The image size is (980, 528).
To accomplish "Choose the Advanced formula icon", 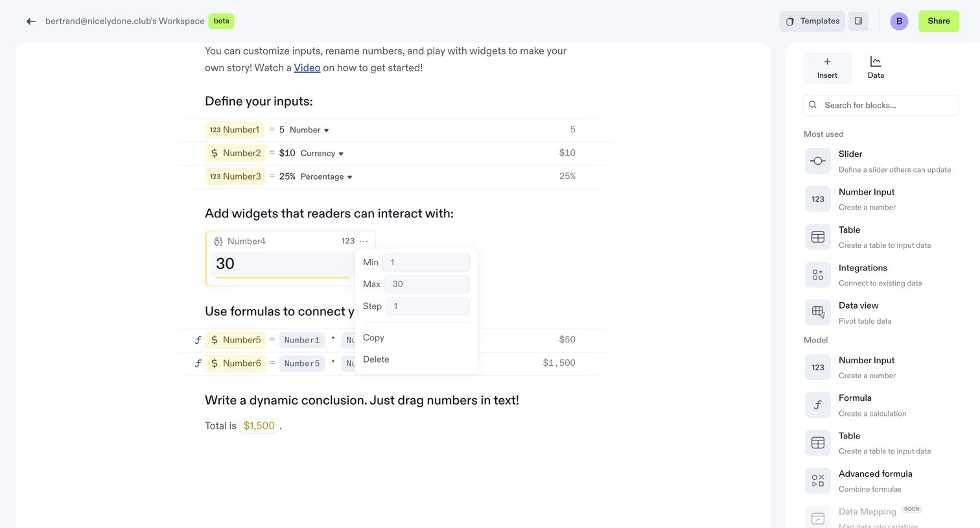I will 818,481.
